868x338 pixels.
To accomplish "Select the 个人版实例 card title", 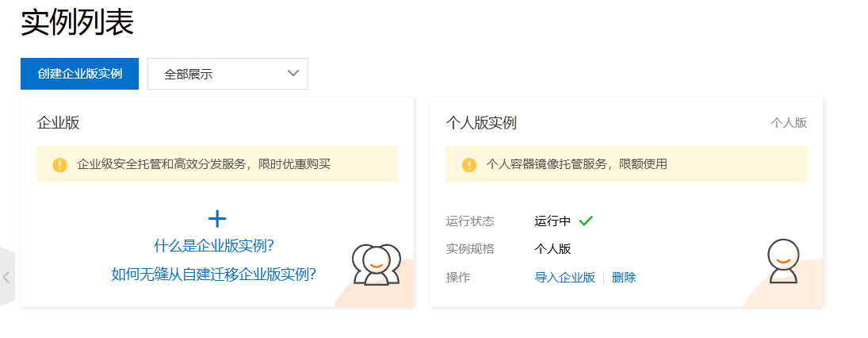I will coord(481,123).
